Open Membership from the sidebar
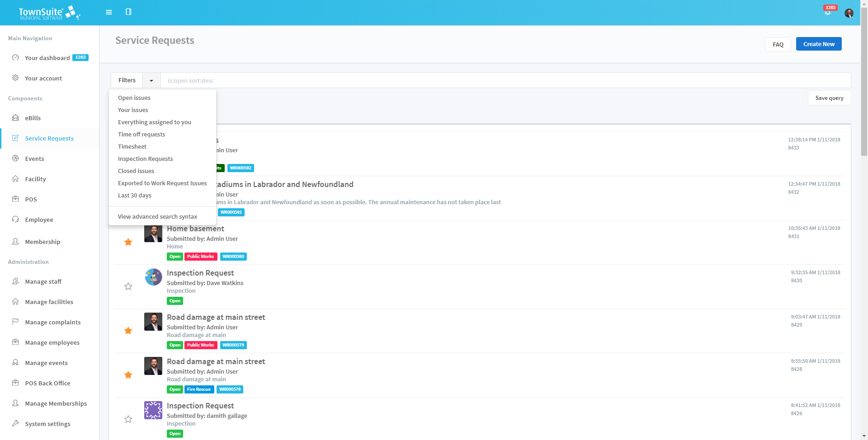Image resolution: width=868 pixels, height=440 pixels. point(42,242)
